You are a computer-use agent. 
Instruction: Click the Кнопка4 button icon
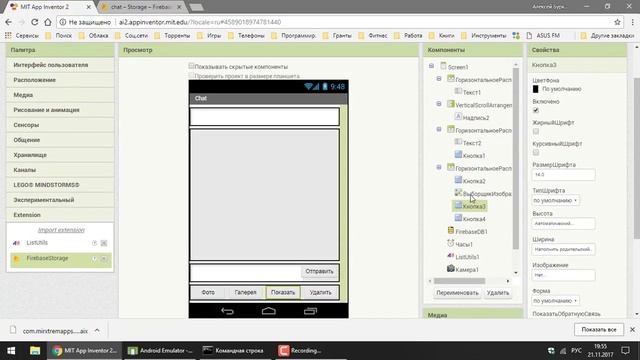(x=458, y=218)
